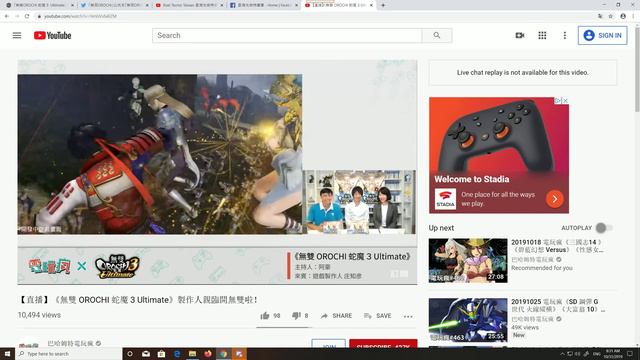Viewport: 640px width, 360px height.
Task: Open the 20191025 SD Gundam video title
Action: 557,305
